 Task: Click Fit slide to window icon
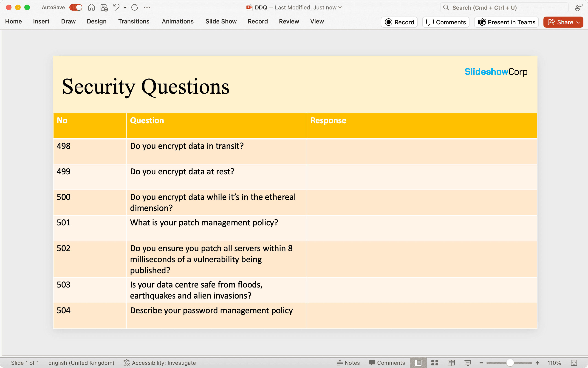click(x=574, y=363)
